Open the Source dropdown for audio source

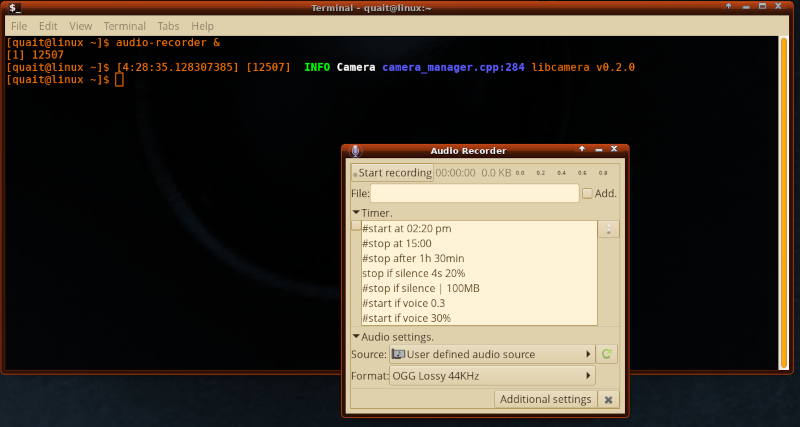tap(491, 354)
